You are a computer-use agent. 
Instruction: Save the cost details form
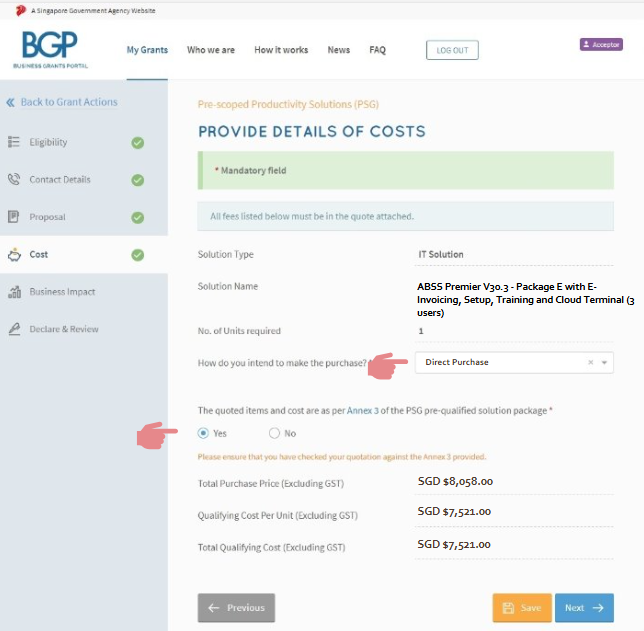point(522,608)
